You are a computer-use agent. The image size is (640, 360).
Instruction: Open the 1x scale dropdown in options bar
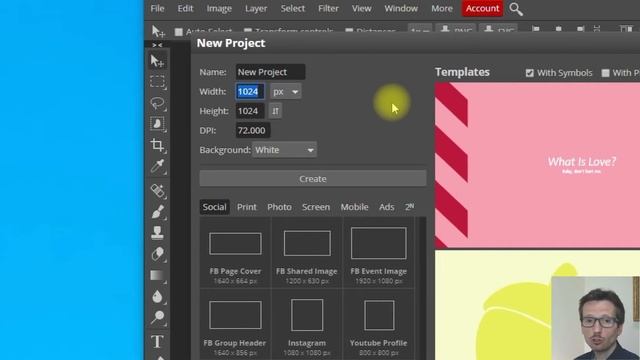click(x=420, y=31)
